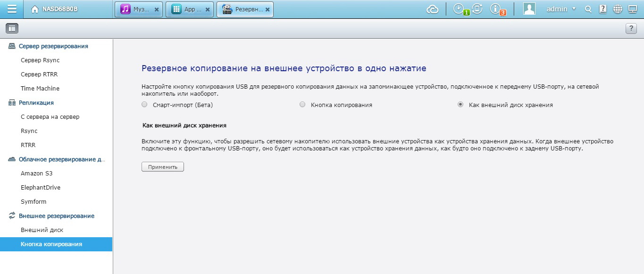
Task: Click the cloud backup section icon
Action: tap(12, 159)
